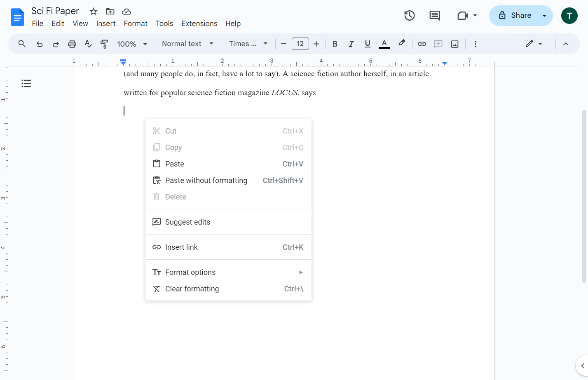Click the insert link toolbar icon
The height and width of the screenshot is (380, 588).
click(x=422, y=44)
